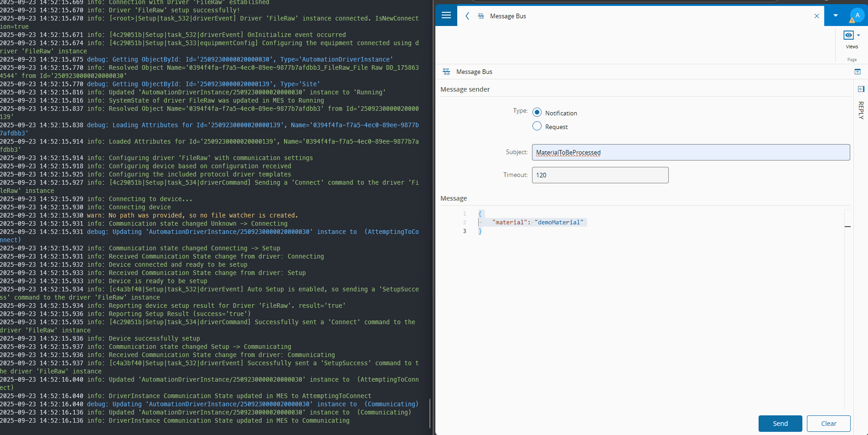Select the Request radio button
The height and width of the screenshot is (435, 868).
tap(537, 126)
